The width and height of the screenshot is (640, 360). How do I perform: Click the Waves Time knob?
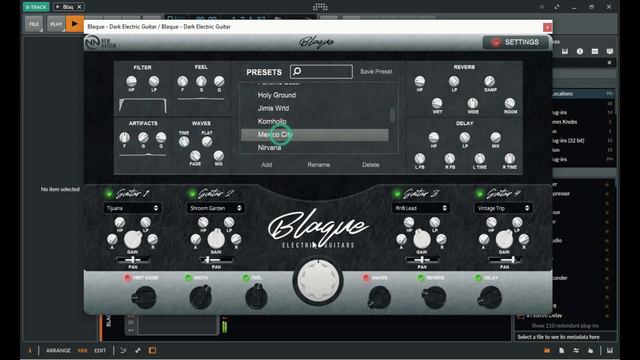tap(184, 142)
